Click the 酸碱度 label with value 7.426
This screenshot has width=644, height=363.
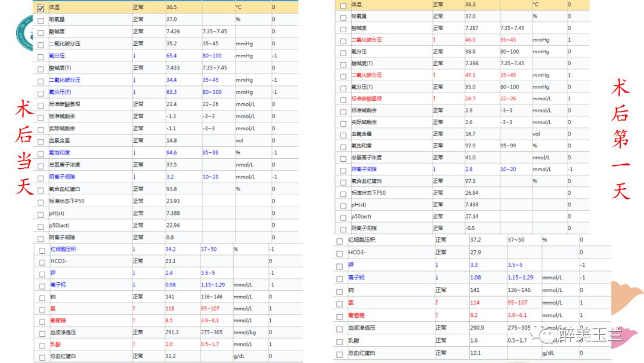57,32
